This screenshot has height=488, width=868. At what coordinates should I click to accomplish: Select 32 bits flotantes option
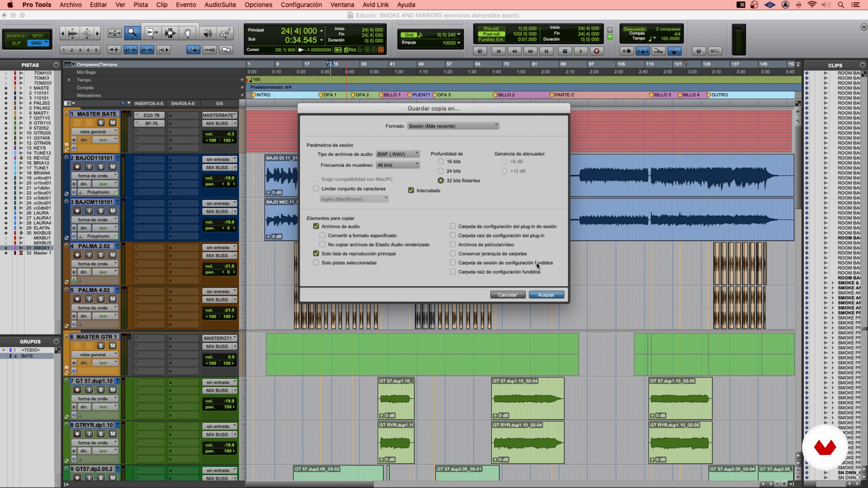441,181
